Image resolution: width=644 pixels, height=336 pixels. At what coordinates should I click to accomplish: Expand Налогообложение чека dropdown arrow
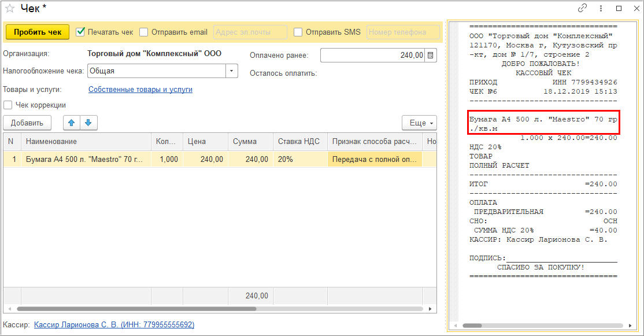click(232, 71)
